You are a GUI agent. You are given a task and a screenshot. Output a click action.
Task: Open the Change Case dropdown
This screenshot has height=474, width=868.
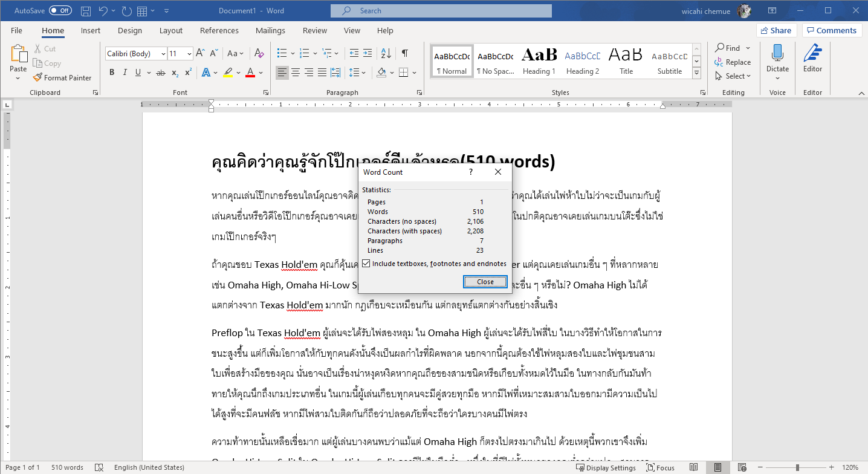235,54
